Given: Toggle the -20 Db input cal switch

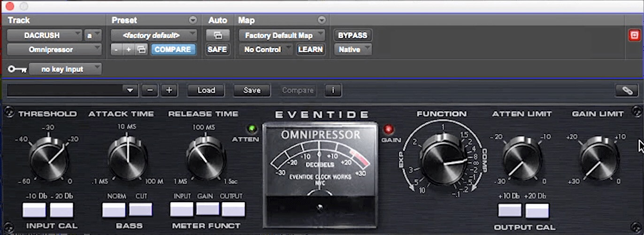Looking at the screenshot, I should pos(61,210).
